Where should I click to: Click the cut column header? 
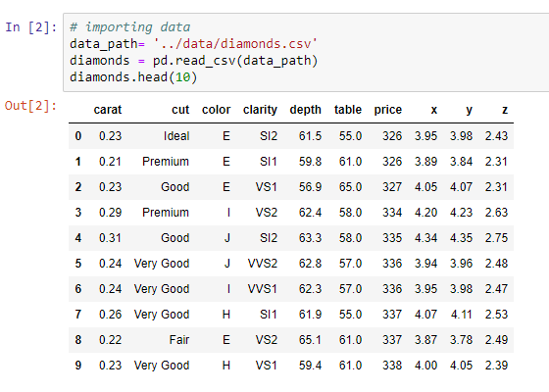180,110
